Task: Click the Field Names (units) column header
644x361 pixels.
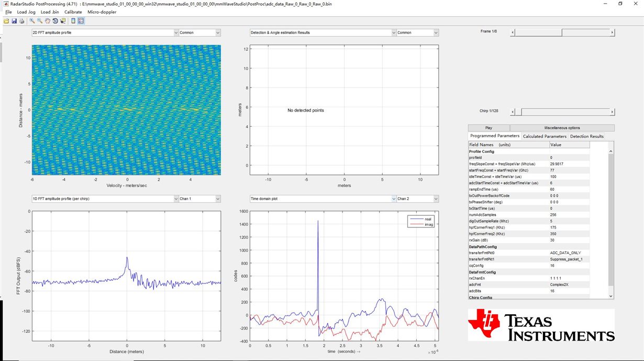Action: coord(508,145)
